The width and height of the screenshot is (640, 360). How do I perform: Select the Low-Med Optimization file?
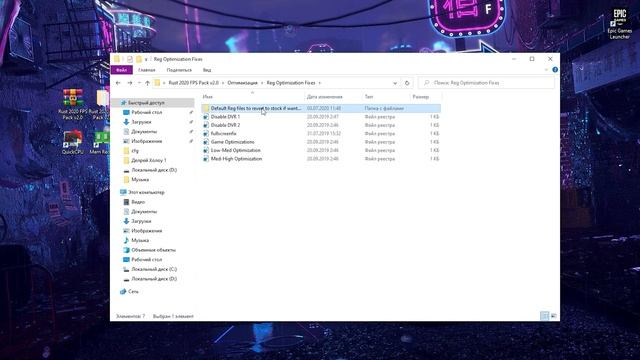click(321, 150)
